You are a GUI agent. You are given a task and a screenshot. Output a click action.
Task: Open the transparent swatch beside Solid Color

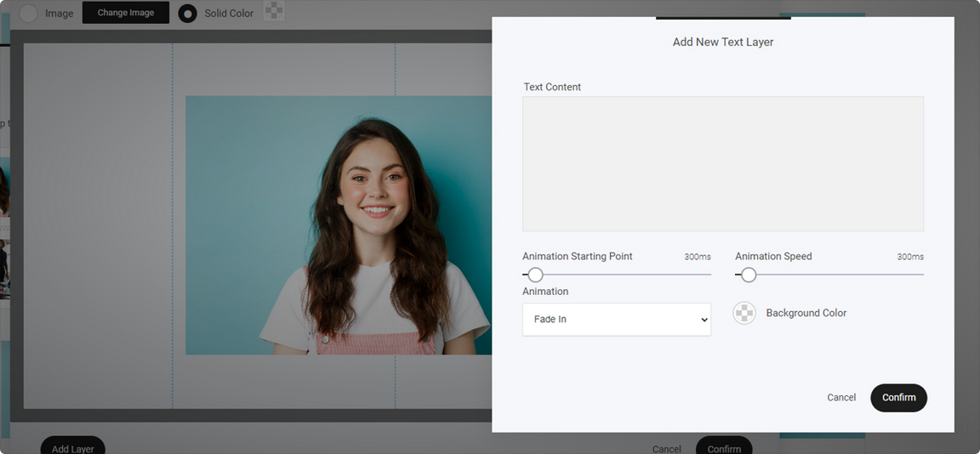[x=274, y=10]
